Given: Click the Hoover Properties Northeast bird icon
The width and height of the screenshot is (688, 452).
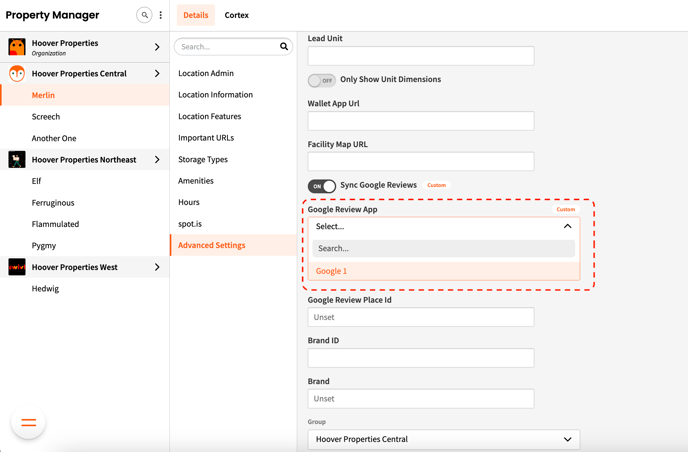Looking at the screenshot, I should click(17, 160).
